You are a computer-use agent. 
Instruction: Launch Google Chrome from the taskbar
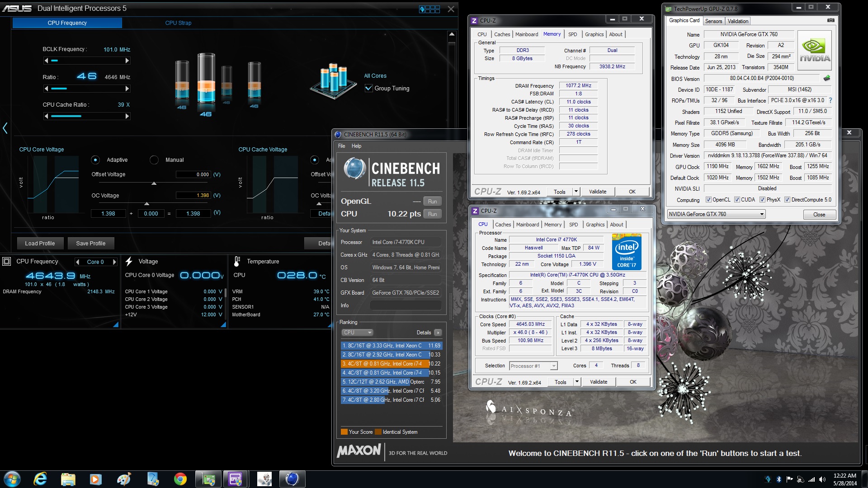click(x=180, y=479)
